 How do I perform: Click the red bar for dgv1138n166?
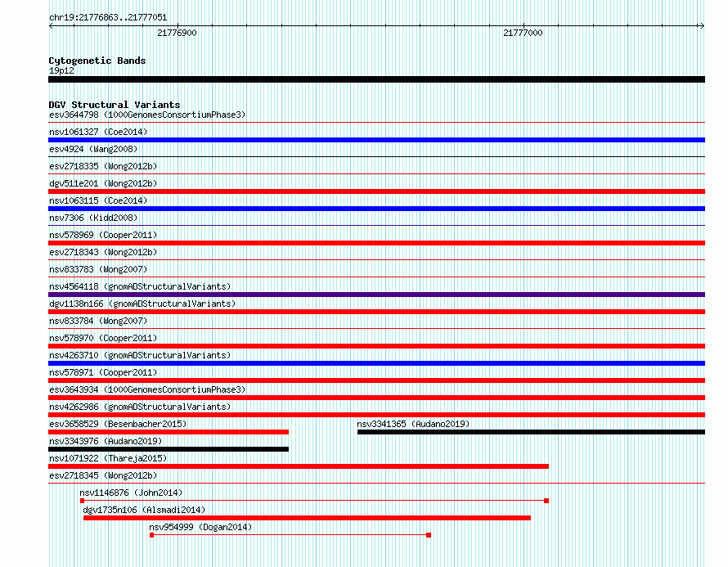point(376,312)
